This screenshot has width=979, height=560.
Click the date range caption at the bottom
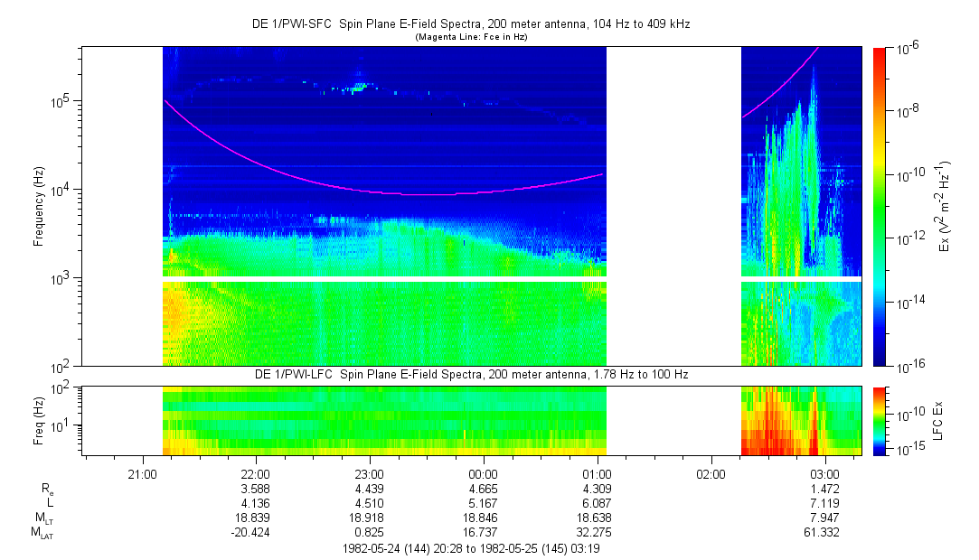[x=470, y=548]
